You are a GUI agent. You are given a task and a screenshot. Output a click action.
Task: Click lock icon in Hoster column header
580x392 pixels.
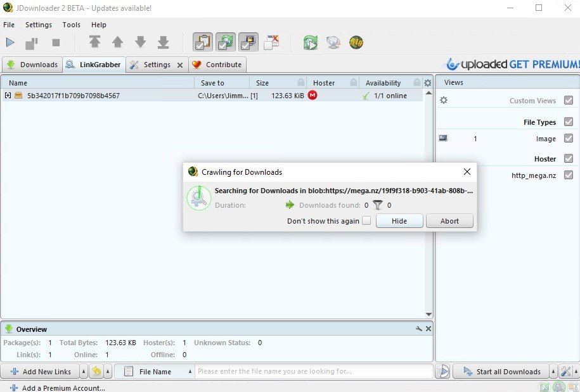[354, 82]
